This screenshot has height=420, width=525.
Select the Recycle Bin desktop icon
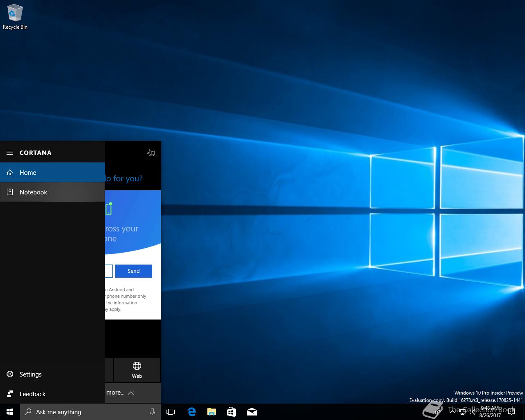(15, 17)
